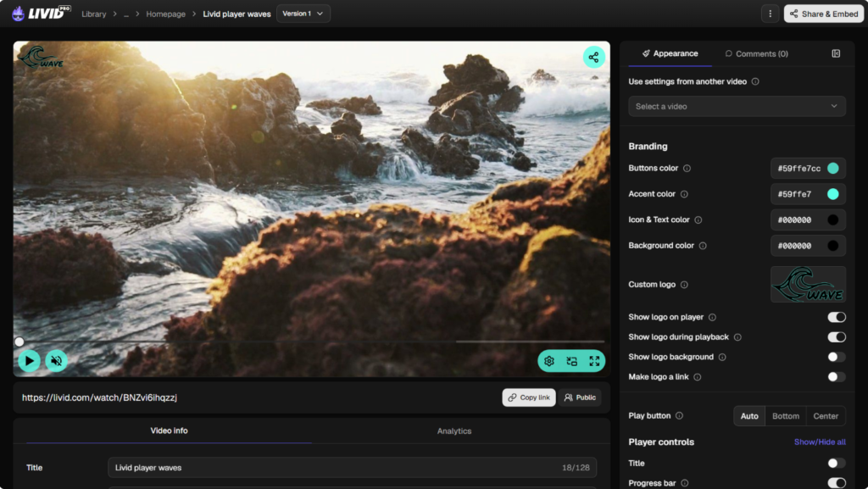Click the Custom logo wave thumbnail
Screen dimensions: 868x489
[808, 284]
